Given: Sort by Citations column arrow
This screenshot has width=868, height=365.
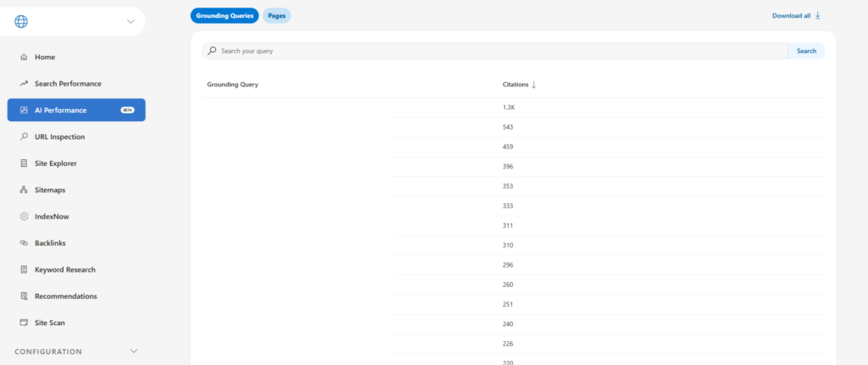Looking at the screenshot, I should point(533,85).
